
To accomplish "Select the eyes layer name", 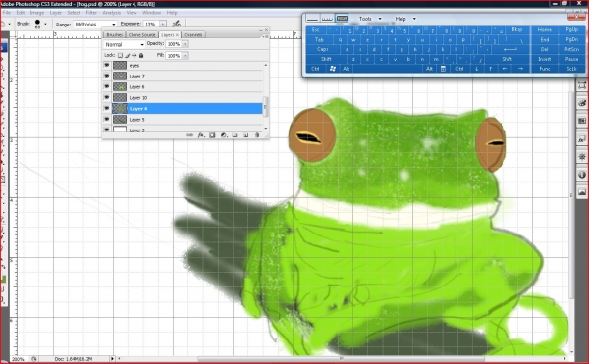I will coord(134,66).
